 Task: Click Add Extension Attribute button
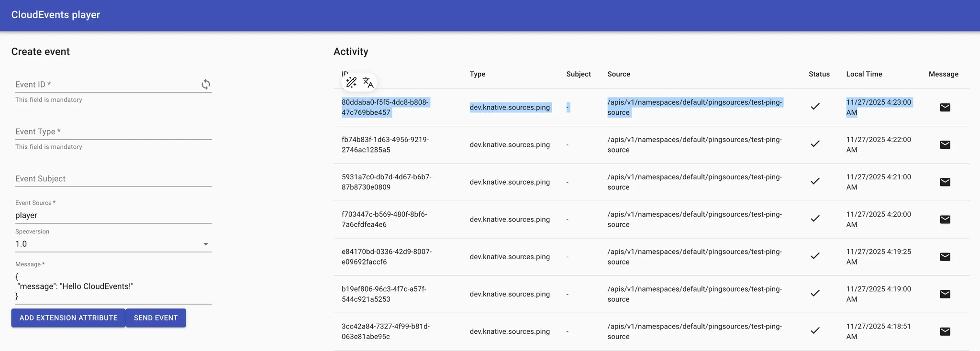click(68, 318)
